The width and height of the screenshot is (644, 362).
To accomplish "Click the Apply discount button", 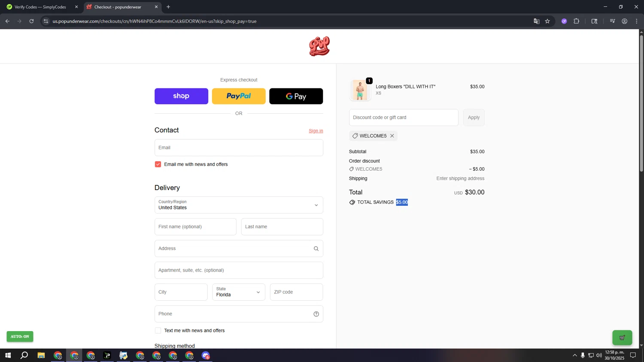I will point(474,118).
